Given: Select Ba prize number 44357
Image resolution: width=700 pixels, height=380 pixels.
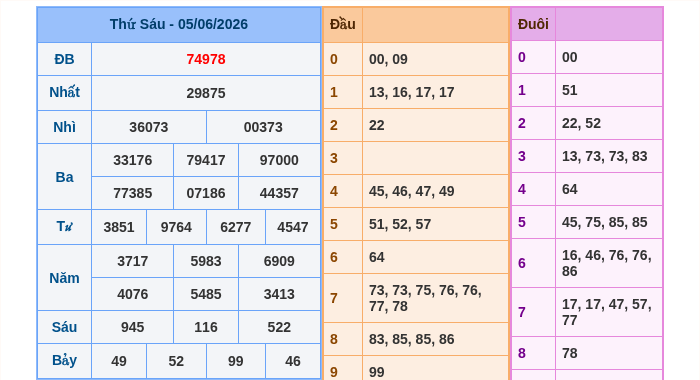Looking at the screenshot, I should (x=279, y=193).
